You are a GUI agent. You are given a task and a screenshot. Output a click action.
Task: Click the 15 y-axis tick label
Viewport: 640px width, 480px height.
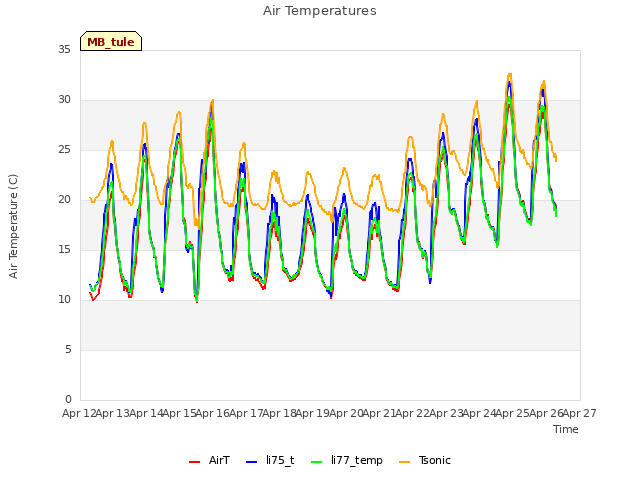[x=64, y=250]
